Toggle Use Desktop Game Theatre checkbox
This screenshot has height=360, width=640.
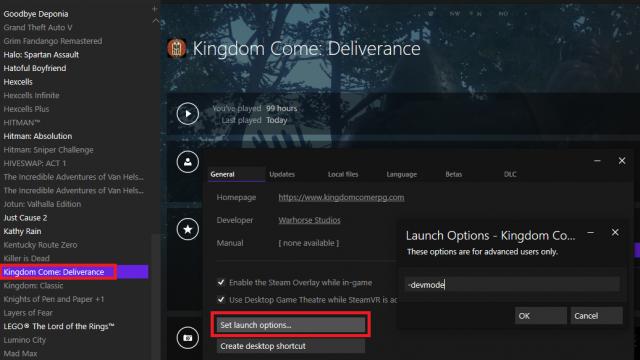click(x=221, y=299)
